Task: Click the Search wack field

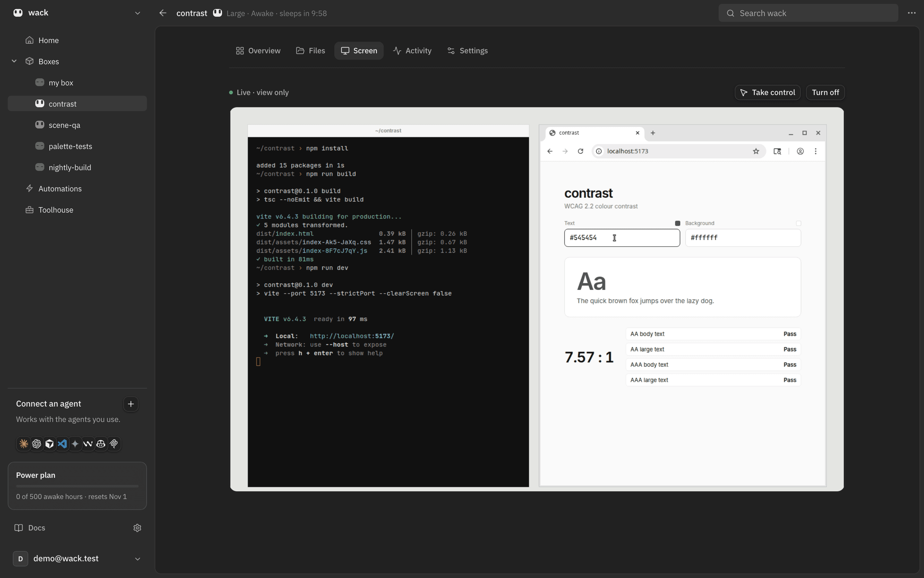Action: (x=808, y=13)
